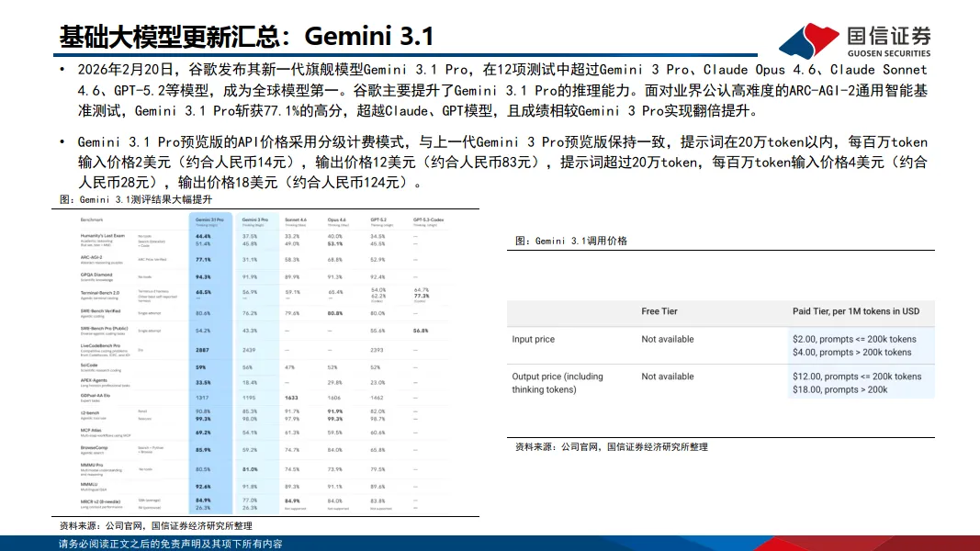Select the bold 1633 GDPval Elo value
Image resolution: width=980 pixels, height=551 pixels.
point(291,398)
